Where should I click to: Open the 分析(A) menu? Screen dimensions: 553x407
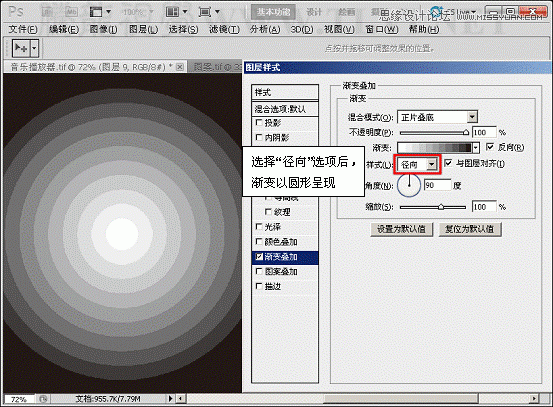(x=265, y=29)
